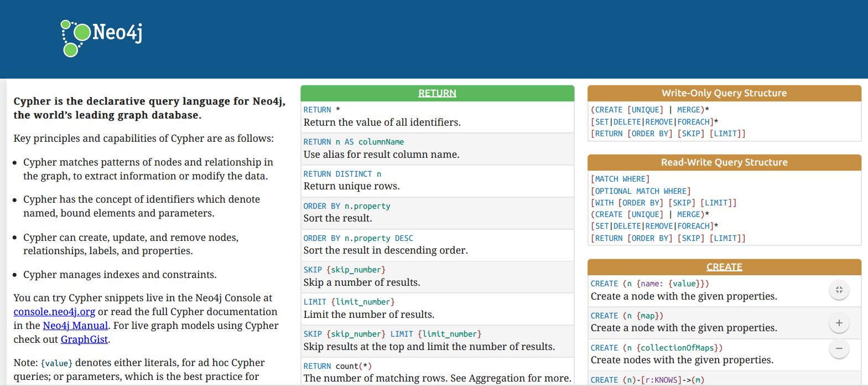868x386 pixels.
Task: Click the Neo4j logo in the header
Action: (101, 38)
